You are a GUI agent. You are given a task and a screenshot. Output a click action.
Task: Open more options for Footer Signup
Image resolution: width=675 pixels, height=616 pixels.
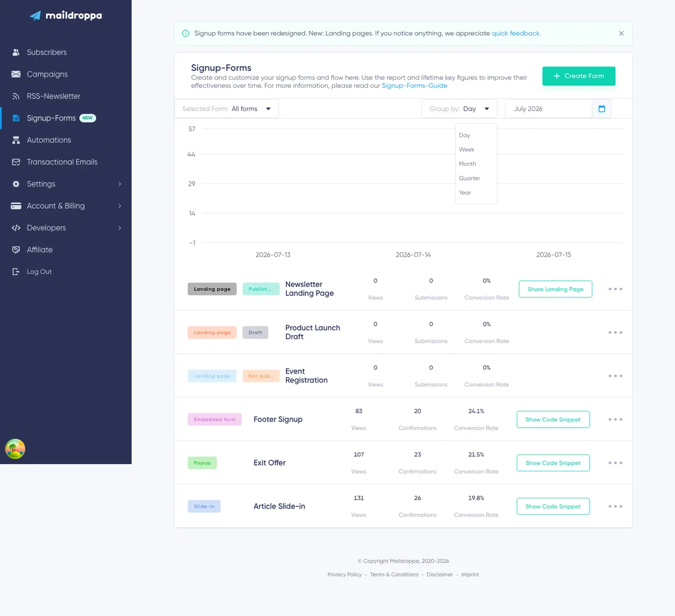coord(615,419)
